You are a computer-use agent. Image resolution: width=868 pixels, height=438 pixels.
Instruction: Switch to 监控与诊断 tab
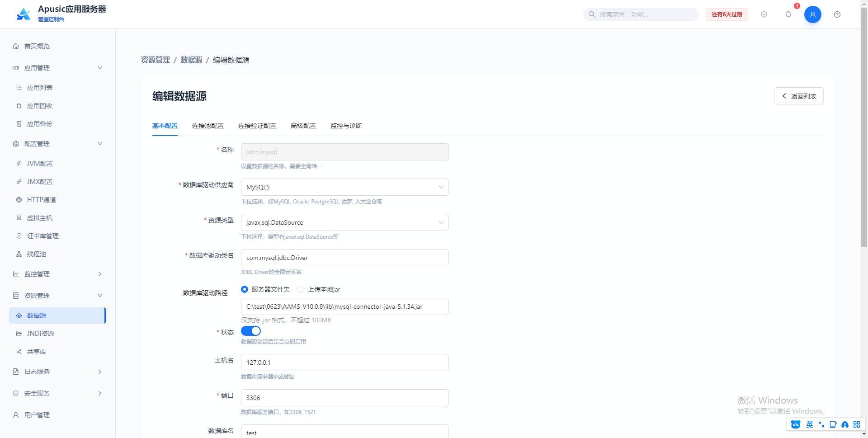click(x=346, y=126)
